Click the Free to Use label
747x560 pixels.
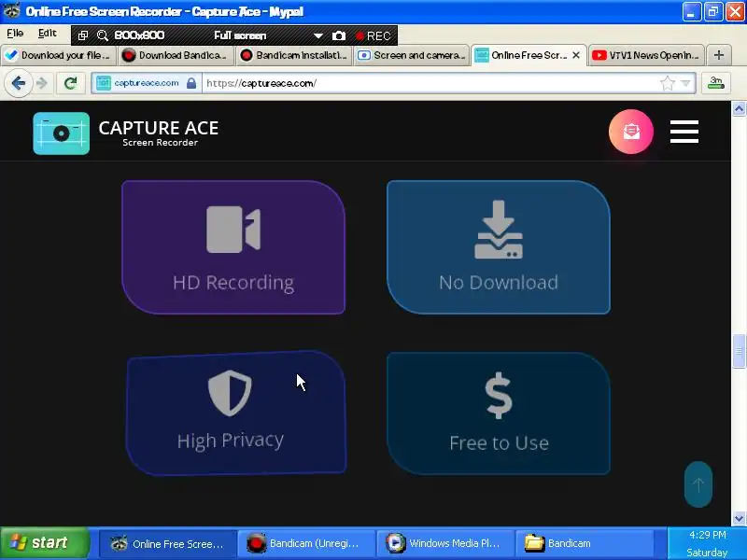tap(499, 443)
